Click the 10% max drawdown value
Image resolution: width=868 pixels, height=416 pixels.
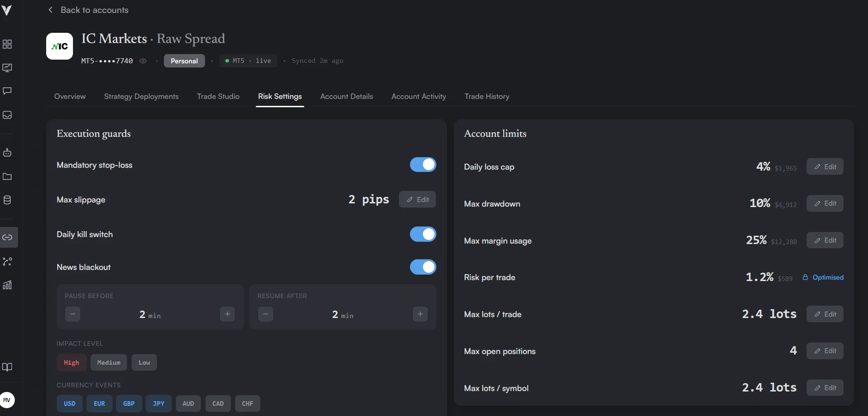pyautogui.click(x=760, y=203)
